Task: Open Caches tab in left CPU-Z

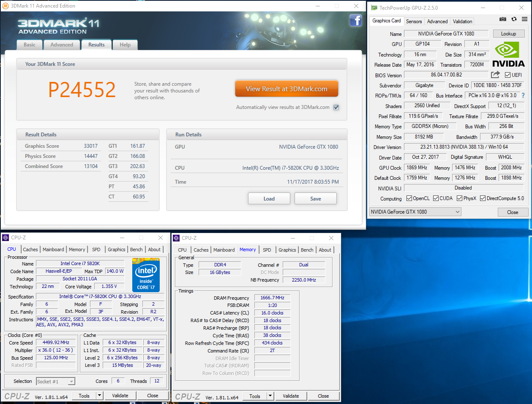Action: 30,249
